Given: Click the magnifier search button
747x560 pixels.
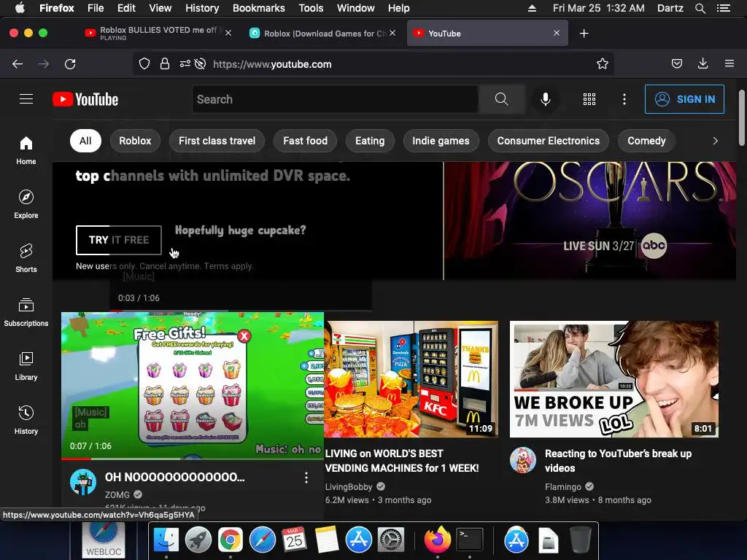Looking at the screenshot, I should 502,99.
